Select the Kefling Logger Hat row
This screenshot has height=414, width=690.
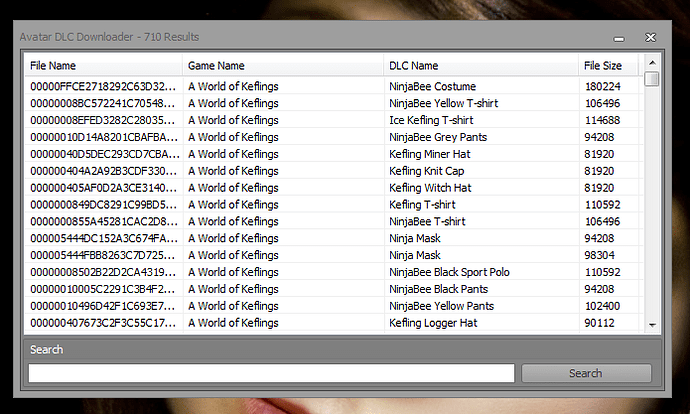433,323
